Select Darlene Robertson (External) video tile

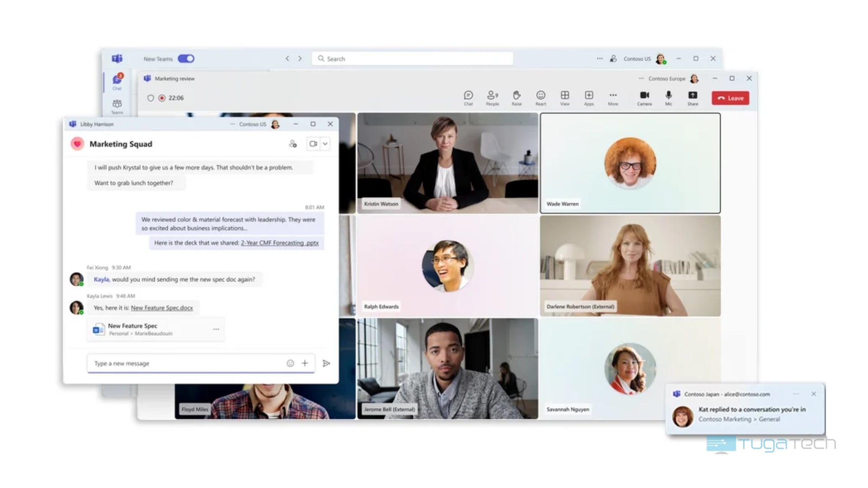(630, 266)
